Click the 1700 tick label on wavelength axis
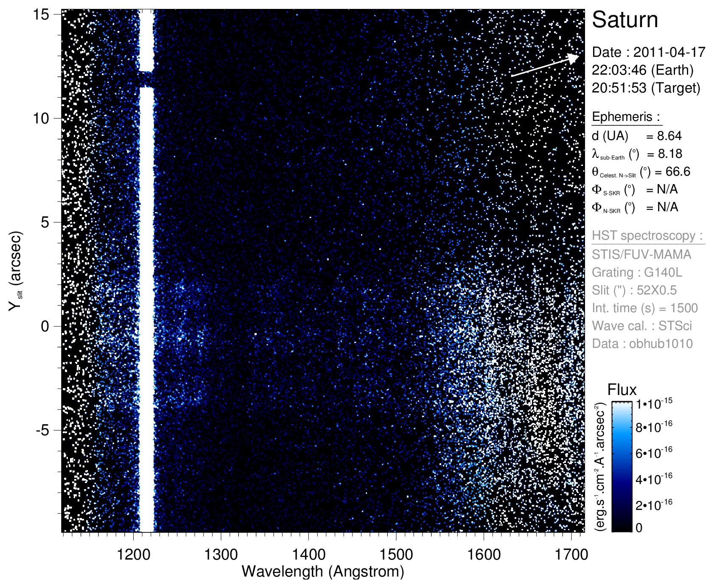The width and height of the screenshot is (714, 588). [571, 554]
